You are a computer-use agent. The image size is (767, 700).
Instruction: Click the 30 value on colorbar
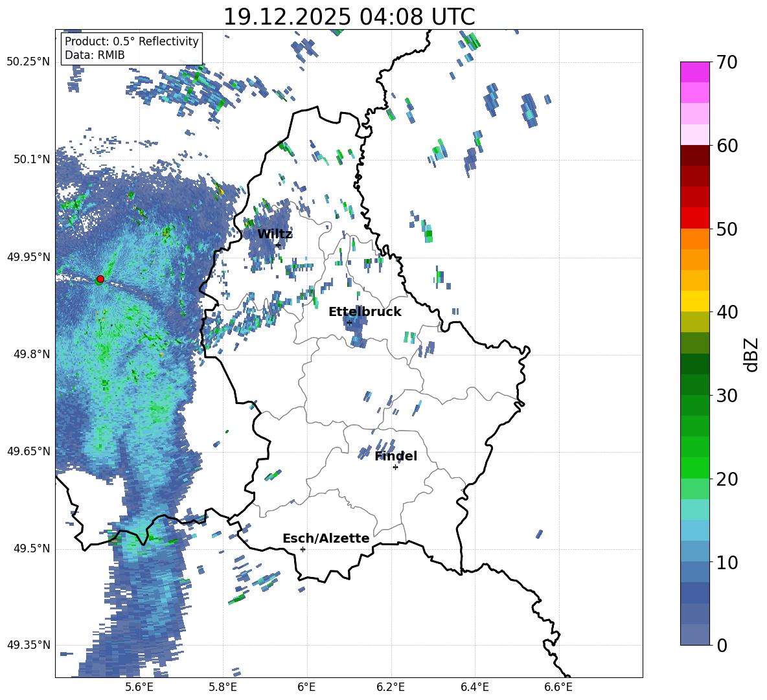click(x=727, y=395)
